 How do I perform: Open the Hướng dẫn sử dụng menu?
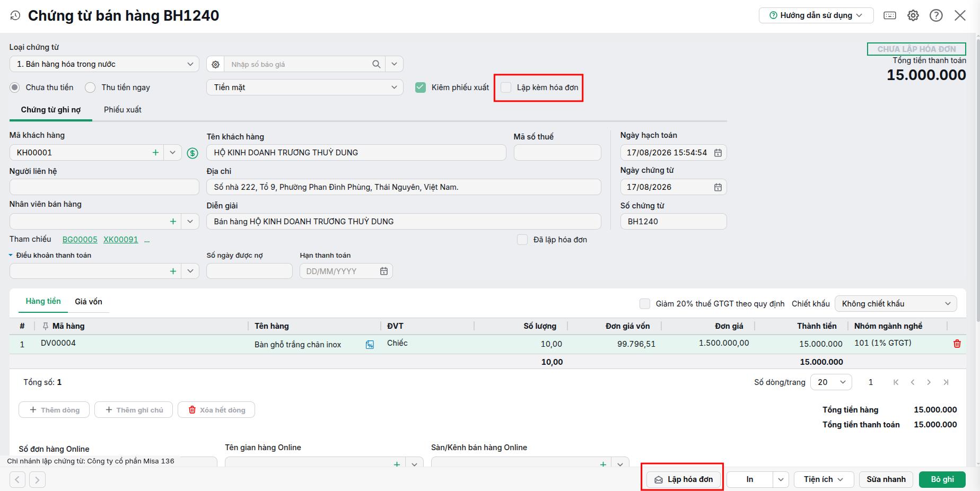(x=816, y=15)
